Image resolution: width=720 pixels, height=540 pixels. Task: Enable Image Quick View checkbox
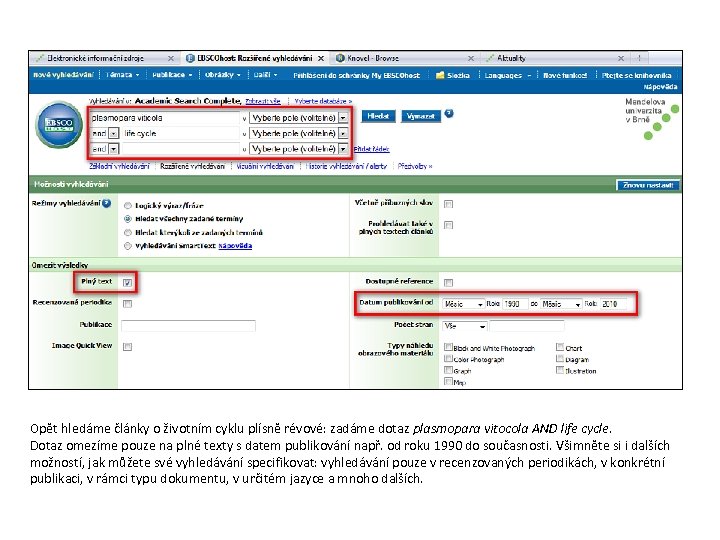128,347
